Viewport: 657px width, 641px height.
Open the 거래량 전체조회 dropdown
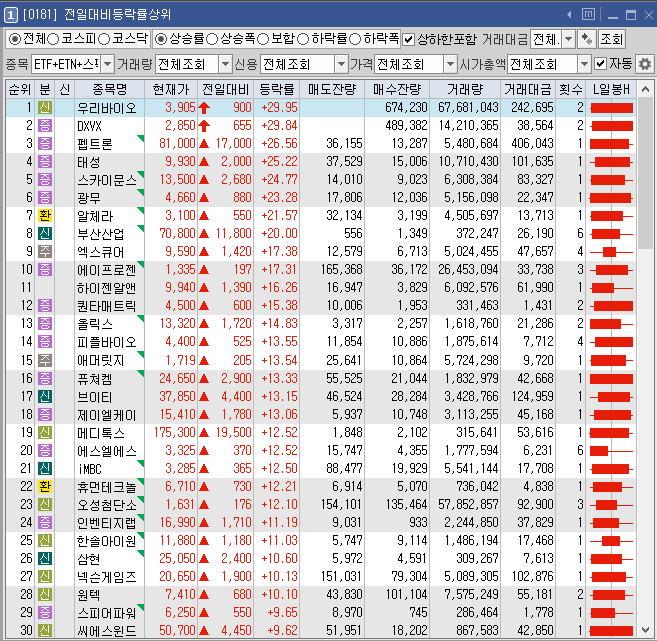[225, 64]
